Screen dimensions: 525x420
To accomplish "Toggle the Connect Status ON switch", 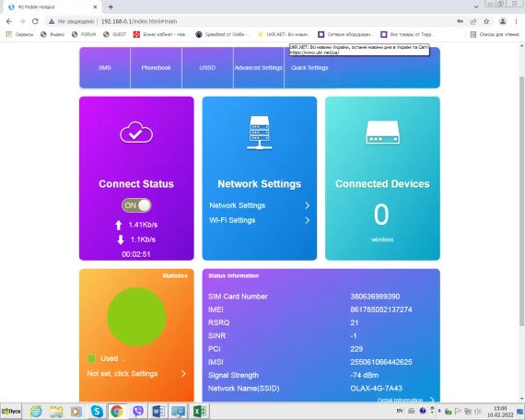I will pos(136,205).
